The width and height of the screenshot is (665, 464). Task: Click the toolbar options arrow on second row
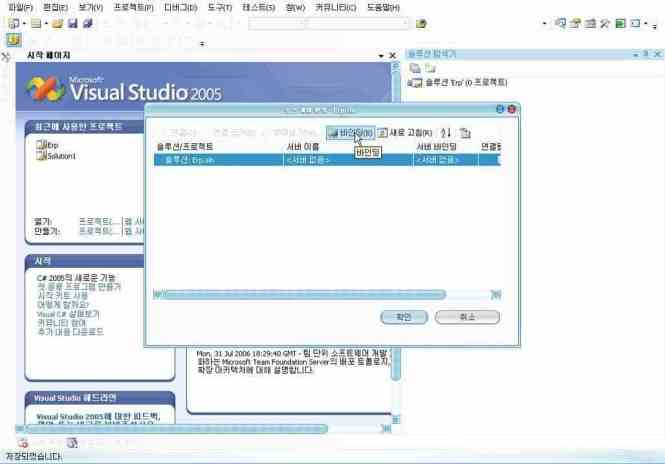click(x=202, y=43)
